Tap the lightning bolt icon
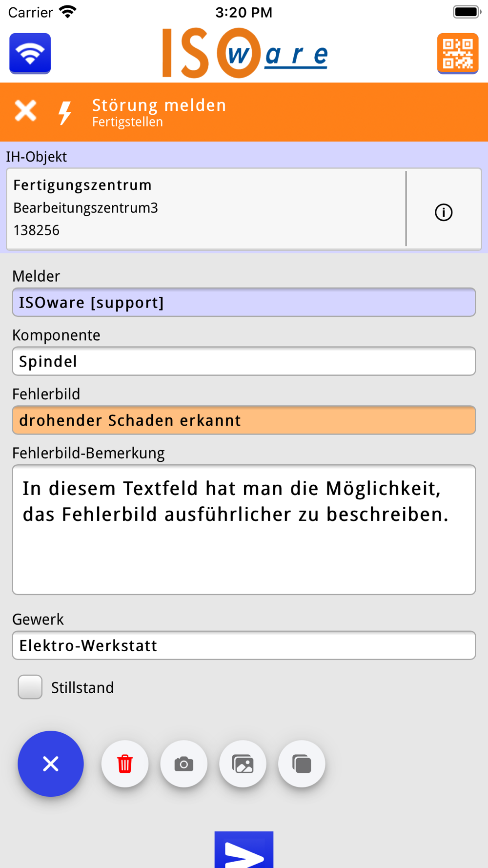Screen dimensions: 488x868 coord(65,112)
